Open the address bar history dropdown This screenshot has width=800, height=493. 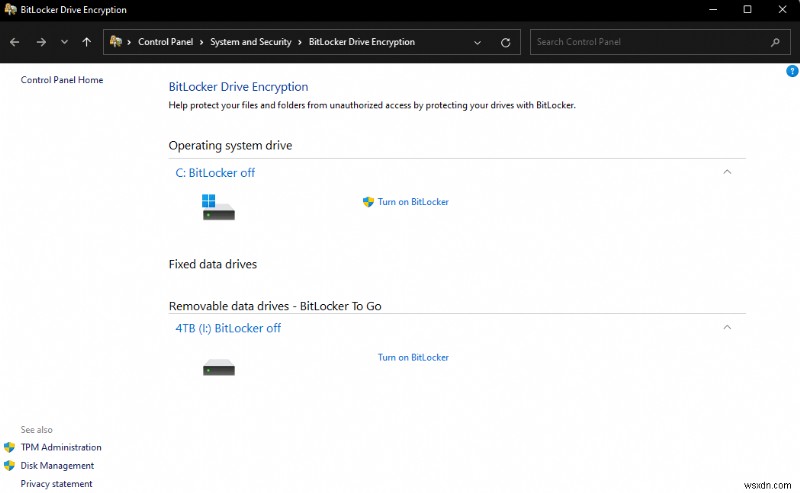click(x=478, y=42)
